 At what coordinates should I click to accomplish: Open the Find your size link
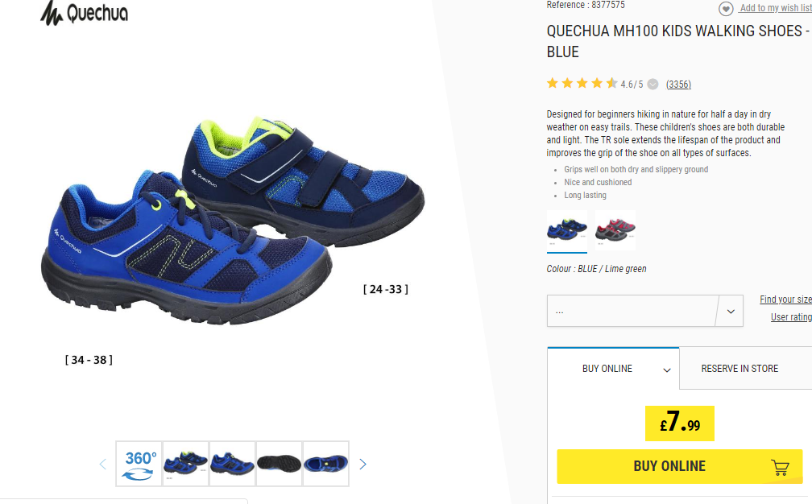(785, 299)
